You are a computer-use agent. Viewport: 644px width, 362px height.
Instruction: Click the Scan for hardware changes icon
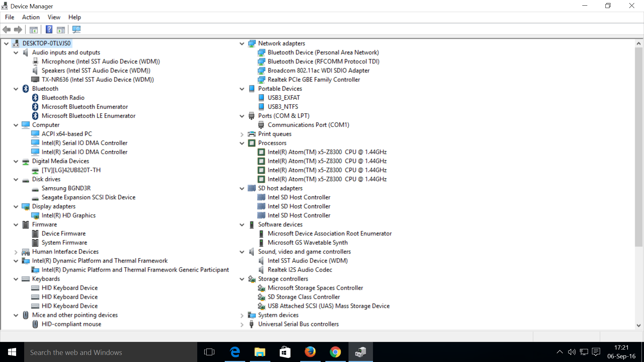point(76,29)
